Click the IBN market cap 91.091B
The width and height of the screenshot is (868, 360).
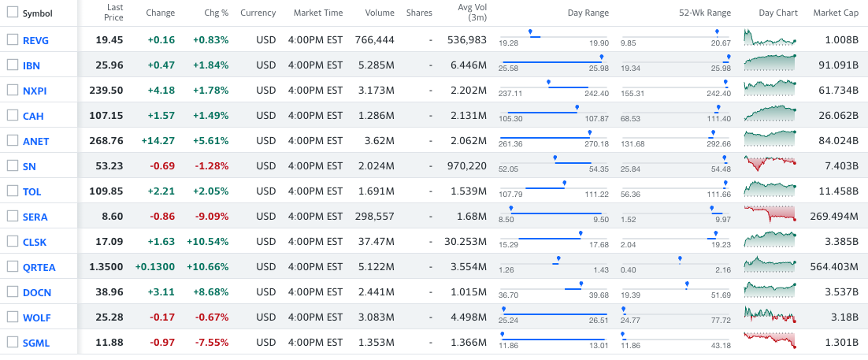tap(838, 65)
